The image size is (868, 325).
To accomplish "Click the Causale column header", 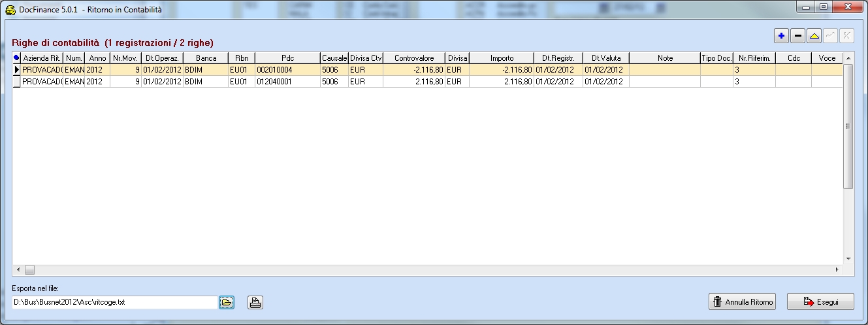I will click(x=334, y=58).
